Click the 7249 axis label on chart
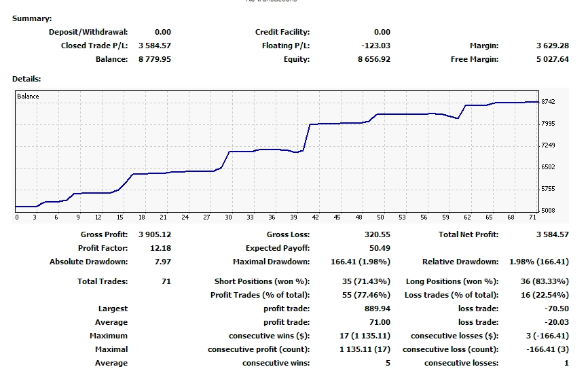The image size is (588, 369). (548, 145)
